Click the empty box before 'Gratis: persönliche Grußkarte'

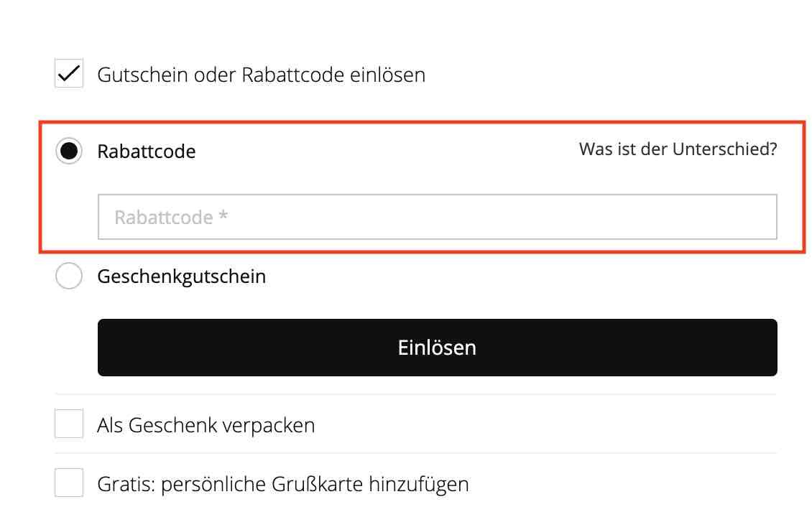(69, 483)
